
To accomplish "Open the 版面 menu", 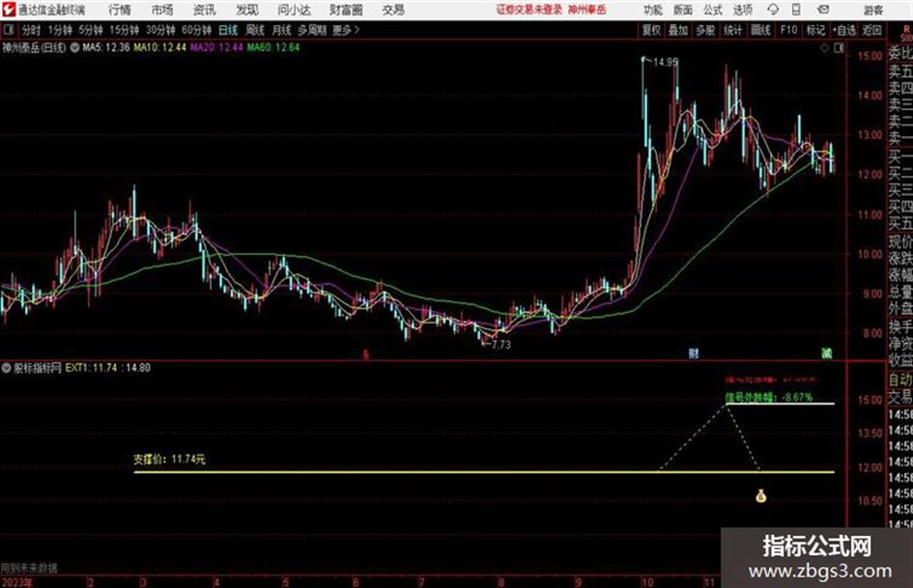I will click(x=682, y=10).
